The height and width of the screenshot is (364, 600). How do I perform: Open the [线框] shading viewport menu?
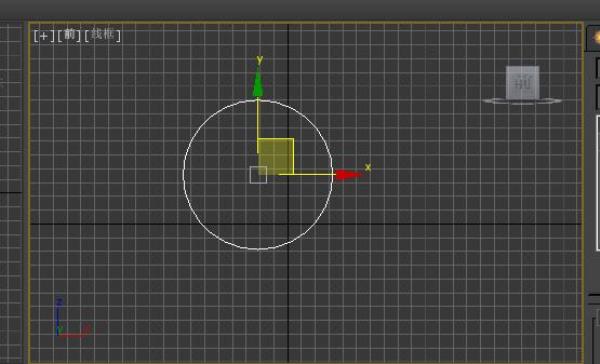pyautogui.click(x=103, y=35)
